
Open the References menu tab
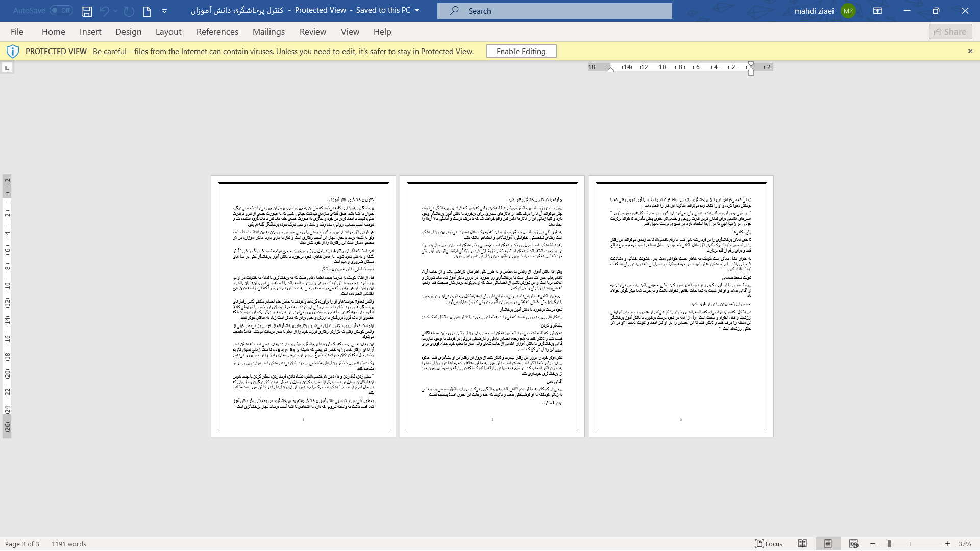click(217, 32)
